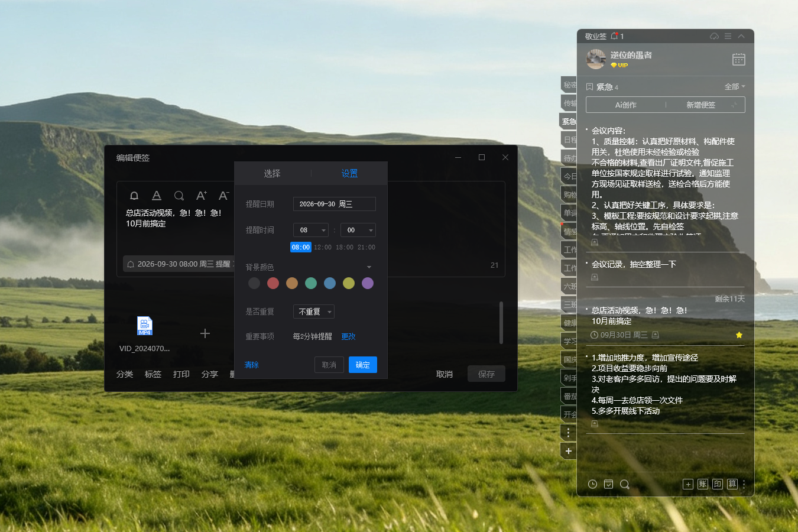Click the search magnifier icon in editor toolbar
Screen dimensions: 798x532
179,196
